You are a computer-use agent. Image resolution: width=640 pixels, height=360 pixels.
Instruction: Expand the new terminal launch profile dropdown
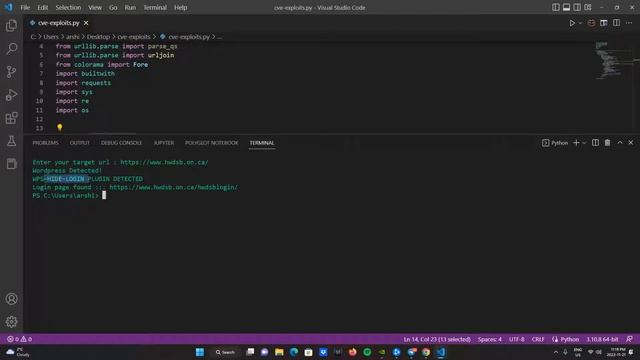pos(584,143)
